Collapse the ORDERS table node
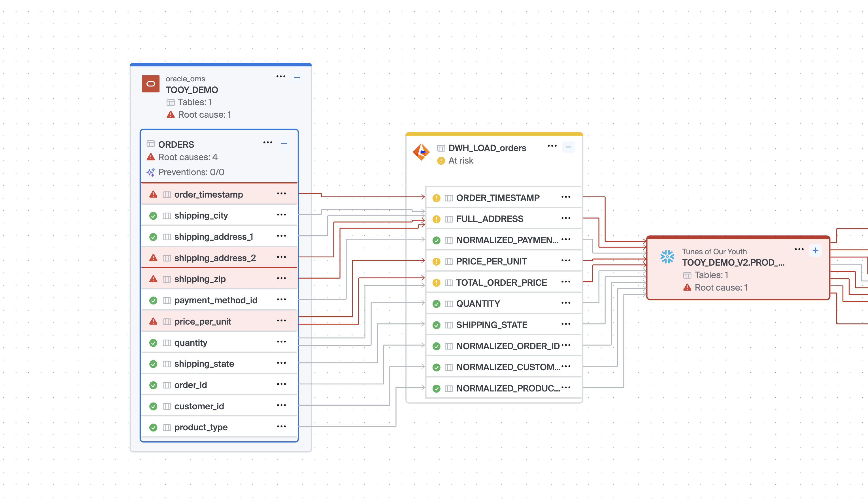This screenshot has width=868, height=504. [284, 143]
